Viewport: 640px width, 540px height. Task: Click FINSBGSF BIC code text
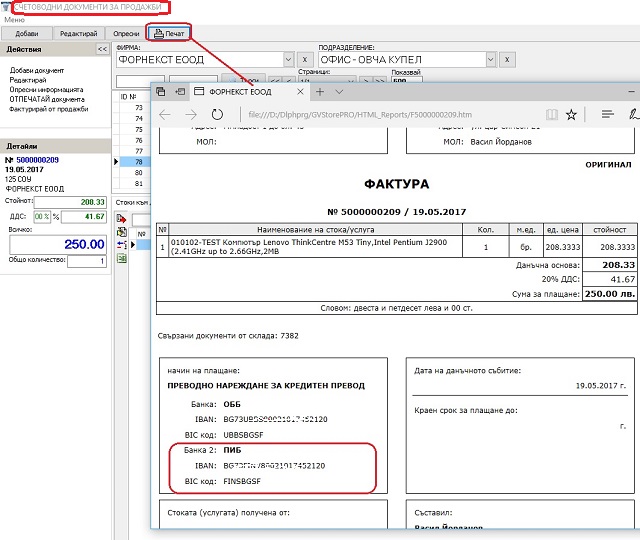tap(242, 481)
